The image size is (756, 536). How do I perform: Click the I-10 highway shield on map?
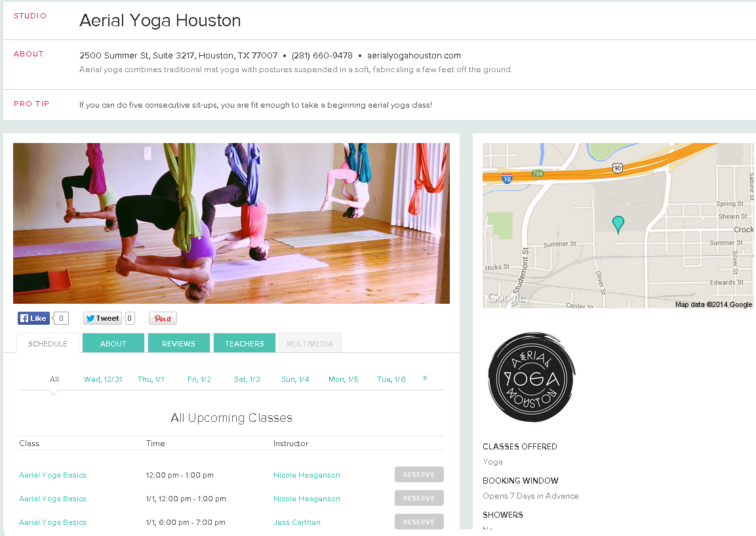pos(506,179)
